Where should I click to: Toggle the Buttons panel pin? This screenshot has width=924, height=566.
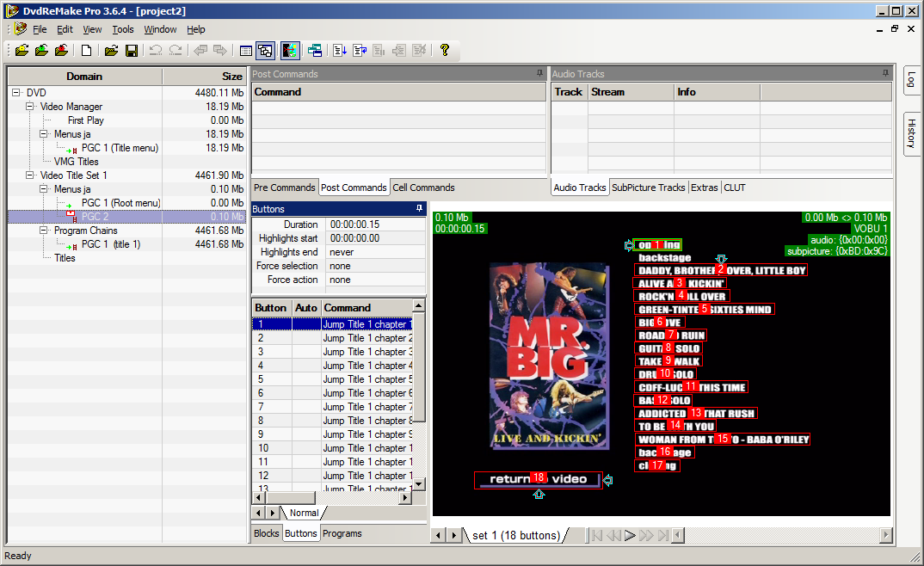[x=419, y=208]
